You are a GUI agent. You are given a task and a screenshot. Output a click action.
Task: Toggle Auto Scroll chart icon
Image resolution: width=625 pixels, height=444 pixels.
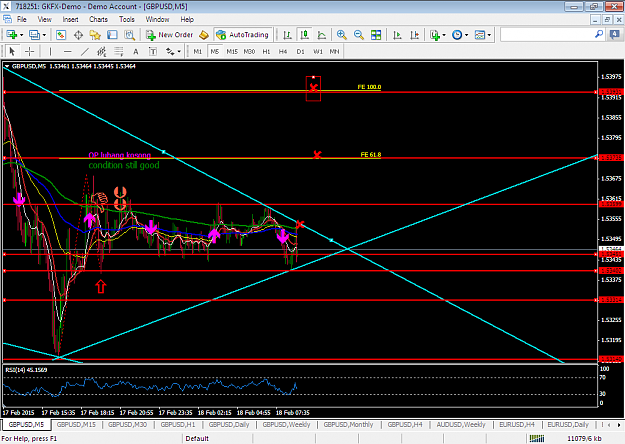(397, 35)
